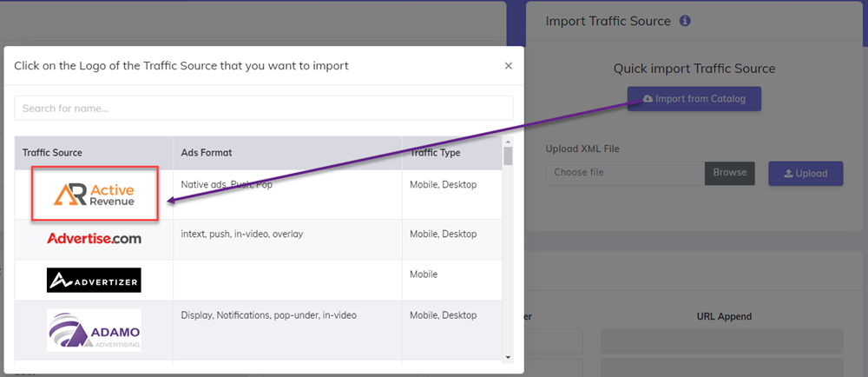Click the catalog scrollbar up arrow

508,142
